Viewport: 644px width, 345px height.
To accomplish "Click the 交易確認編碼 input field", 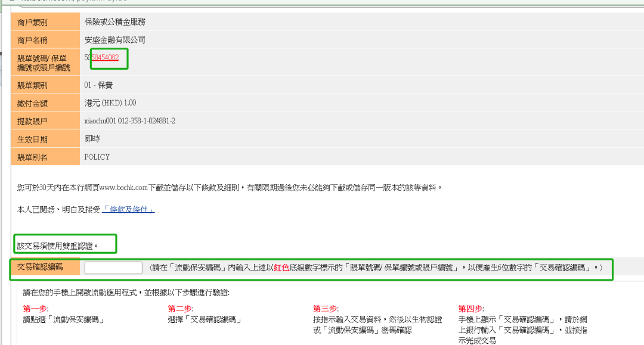I will coord(113,268).
